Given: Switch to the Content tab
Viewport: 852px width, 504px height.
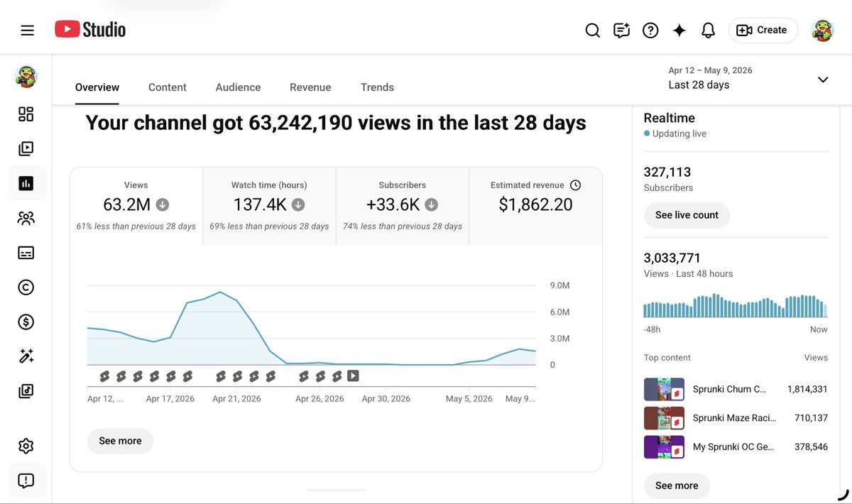Looking at the screenshot, I should point(168,87).
